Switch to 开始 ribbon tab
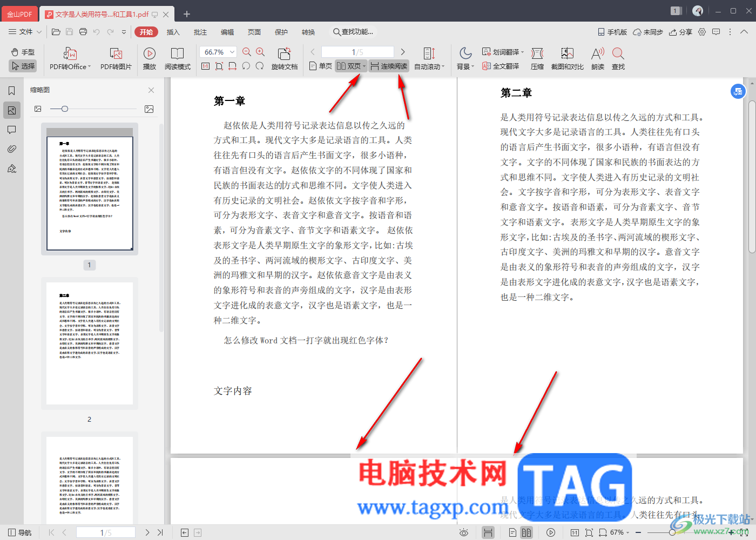This screenshot has width=756, height=540. [x=146, y=32]
